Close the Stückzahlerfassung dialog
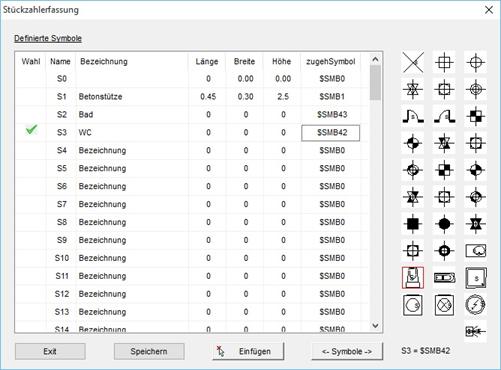Image resolution: width=501 pixels, height=370 pixels. tap(489, 10)
